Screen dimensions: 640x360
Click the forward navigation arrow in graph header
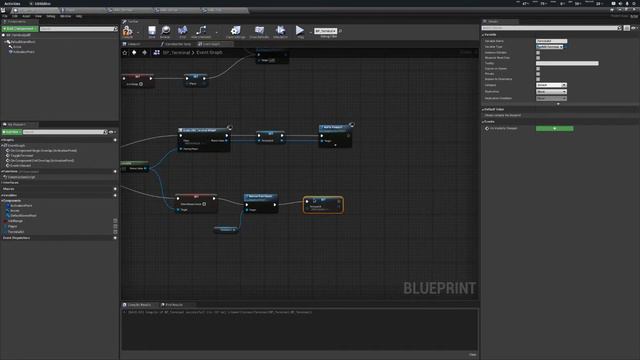pyautogui.click(x=144, y=53)
